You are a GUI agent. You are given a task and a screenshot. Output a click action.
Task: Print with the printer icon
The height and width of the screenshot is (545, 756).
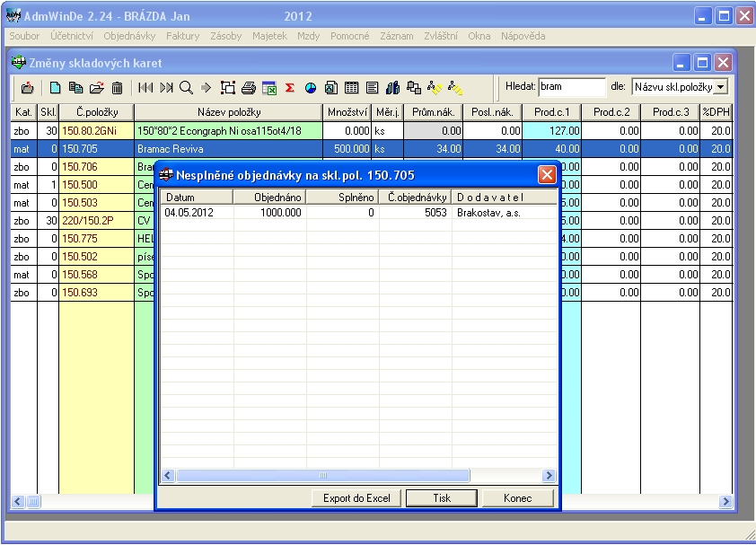click(249, 88)
